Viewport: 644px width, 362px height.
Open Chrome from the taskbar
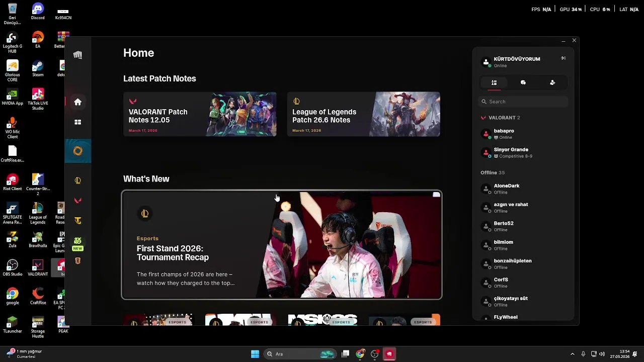(360, 354)
